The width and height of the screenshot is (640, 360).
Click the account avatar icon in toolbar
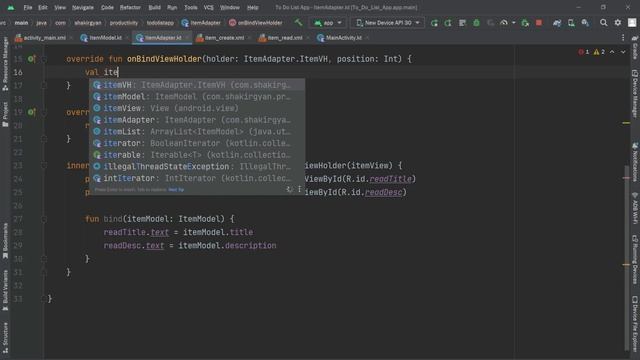tap(632, 23)
